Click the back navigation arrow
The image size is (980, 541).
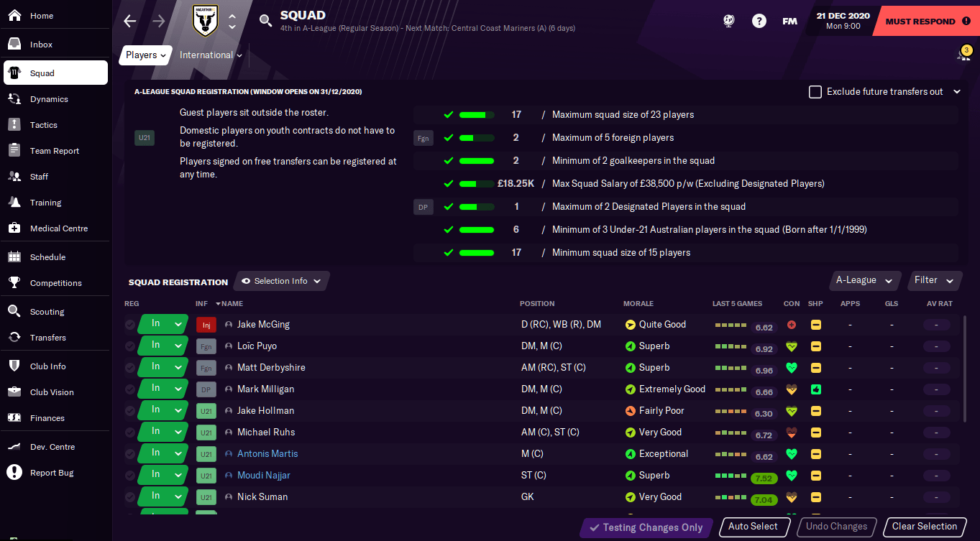[x=129, y=22]
